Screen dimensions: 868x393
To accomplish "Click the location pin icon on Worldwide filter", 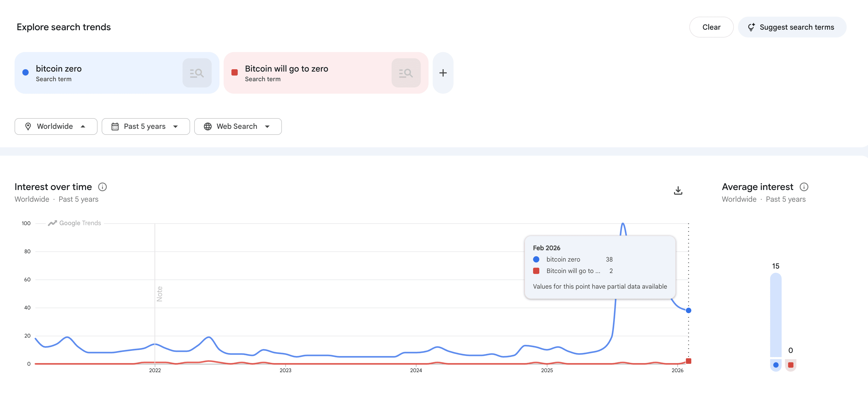I will click(28, 126).
